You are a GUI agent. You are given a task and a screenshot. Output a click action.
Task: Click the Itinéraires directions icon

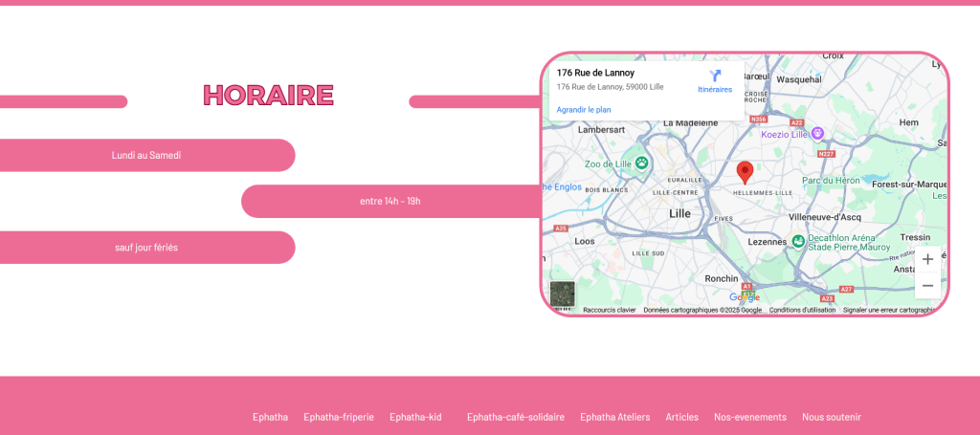(715, 76)
